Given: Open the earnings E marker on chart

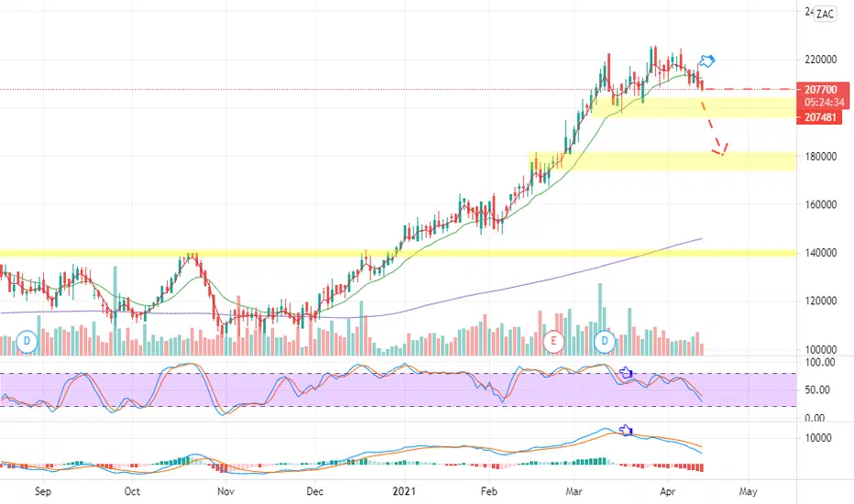Looking at the screenshot, I should click(x=553, y=342).
